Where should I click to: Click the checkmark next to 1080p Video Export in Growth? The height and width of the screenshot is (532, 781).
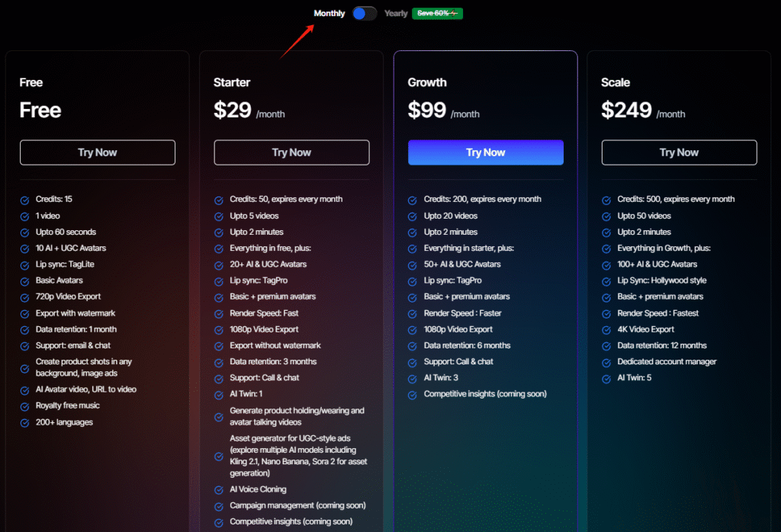[411, 329]
